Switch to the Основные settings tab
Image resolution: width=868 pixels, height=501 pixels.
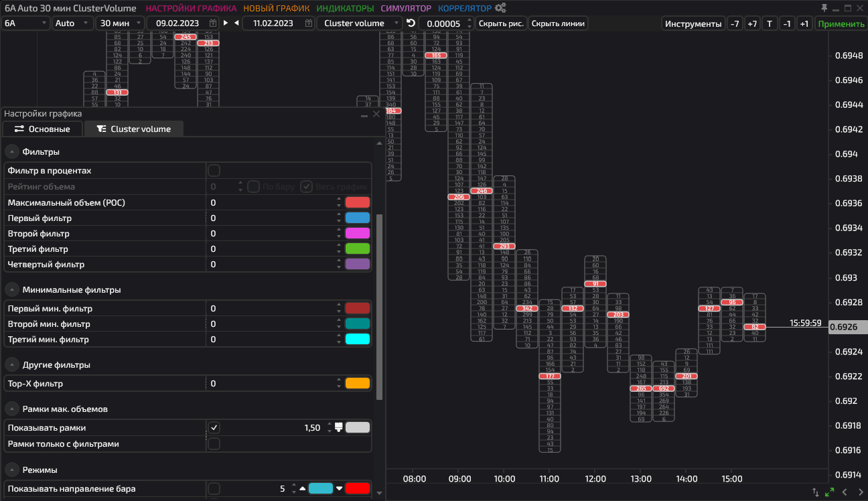tap(42, 129)
